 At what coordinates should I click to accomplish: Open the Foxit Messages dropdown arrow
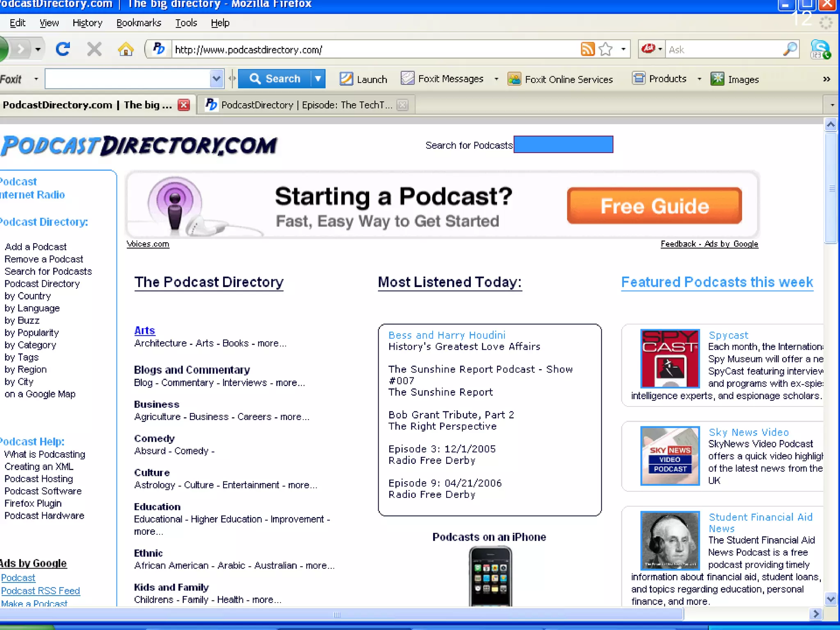pos(496,79)
